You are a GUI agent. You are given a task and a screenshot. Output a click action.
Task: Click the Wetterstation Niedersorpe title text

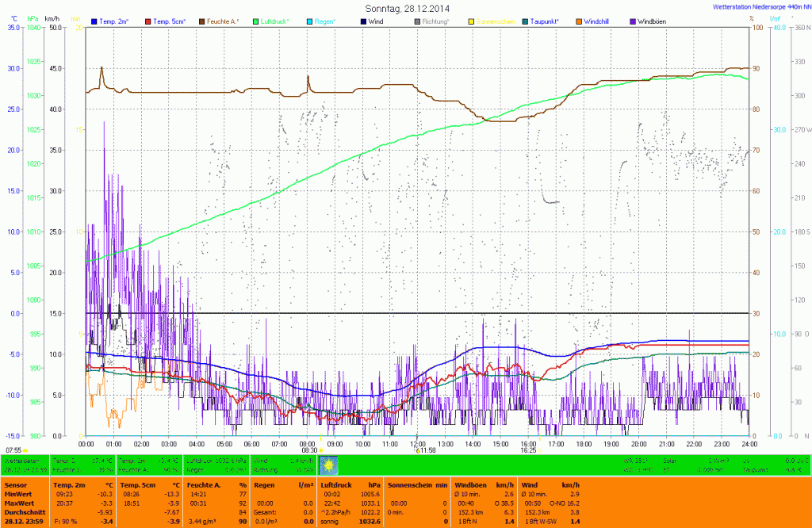pos(759,7)
